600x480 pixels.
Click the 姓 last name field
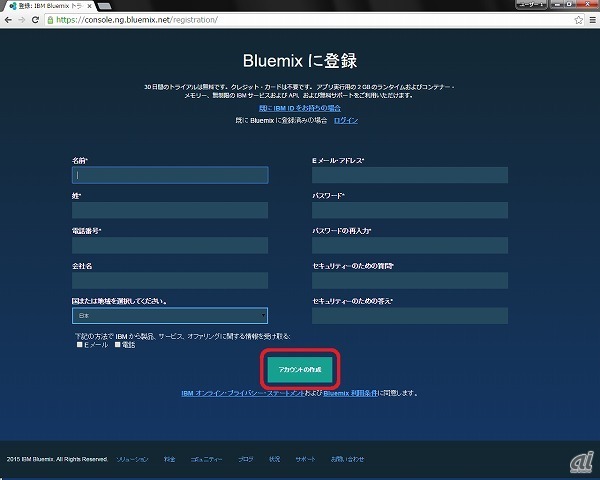[170, 210]
